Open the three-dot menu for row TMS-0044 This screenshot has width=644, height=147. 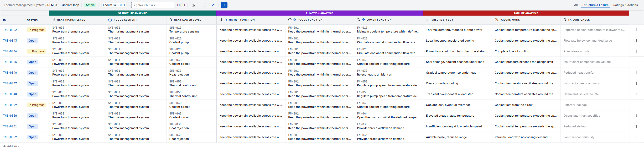tap(637, 51)
